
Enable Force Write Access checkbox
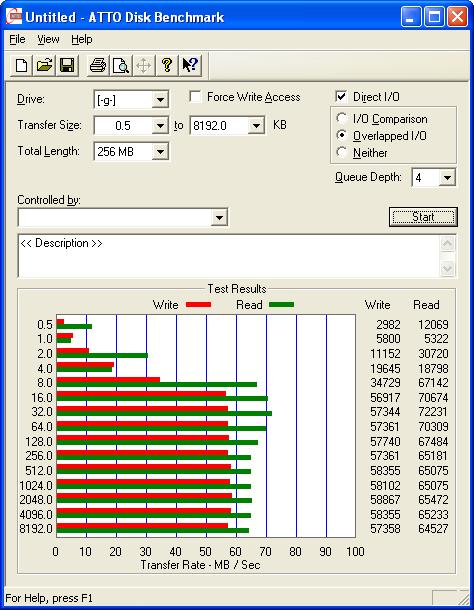point(195,96)
